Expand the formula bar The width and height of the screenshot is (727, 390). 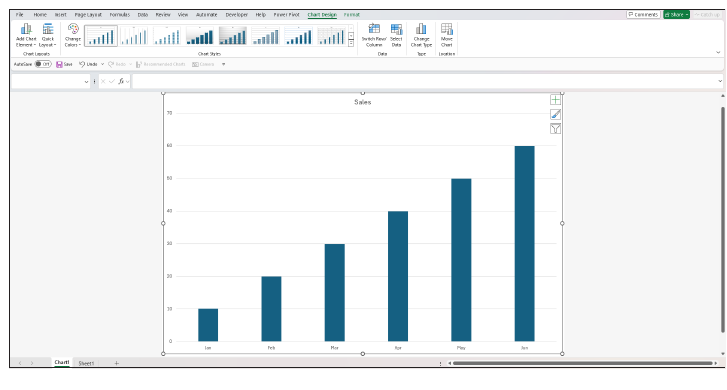pyautogui.click(x=720, y=81)
